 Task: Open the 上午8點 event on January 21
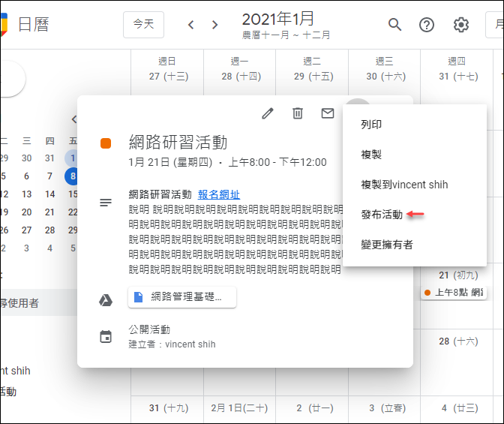pyautogui.click(x=453, y=293)
